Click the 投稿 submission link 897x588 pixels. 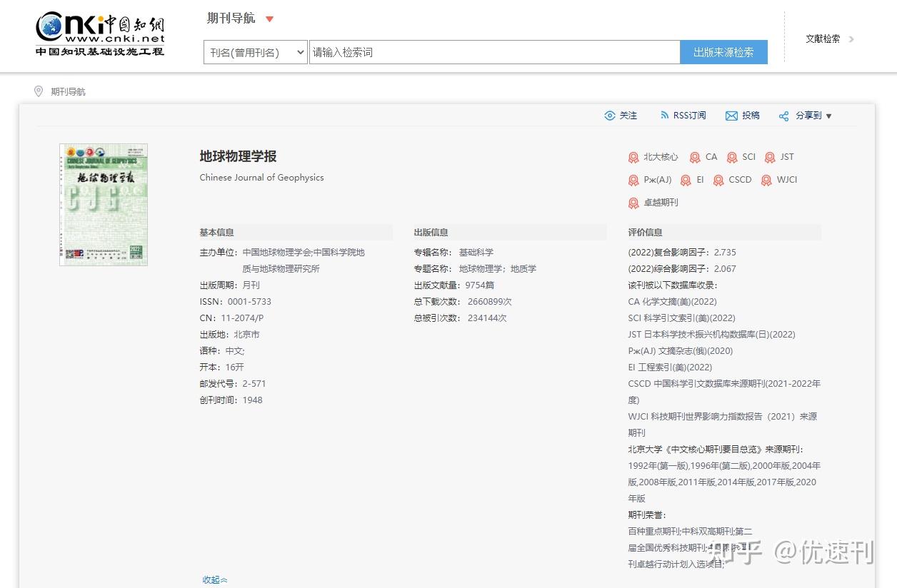tap(751, 116)
